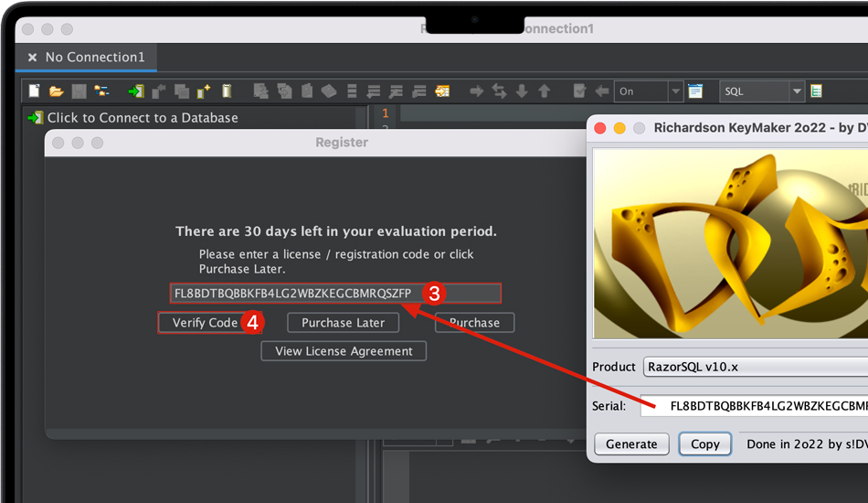Image resolution: width=868 pixels, height=503 pixels.
Task: Open the On auto-commit dropdown
Action: click(675, 91)
